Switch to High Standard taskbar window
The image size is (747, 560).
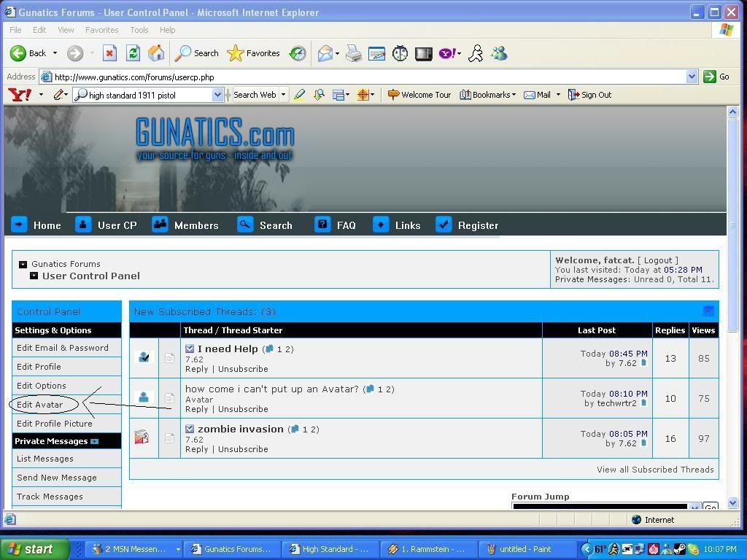click(x=330, y=549)
